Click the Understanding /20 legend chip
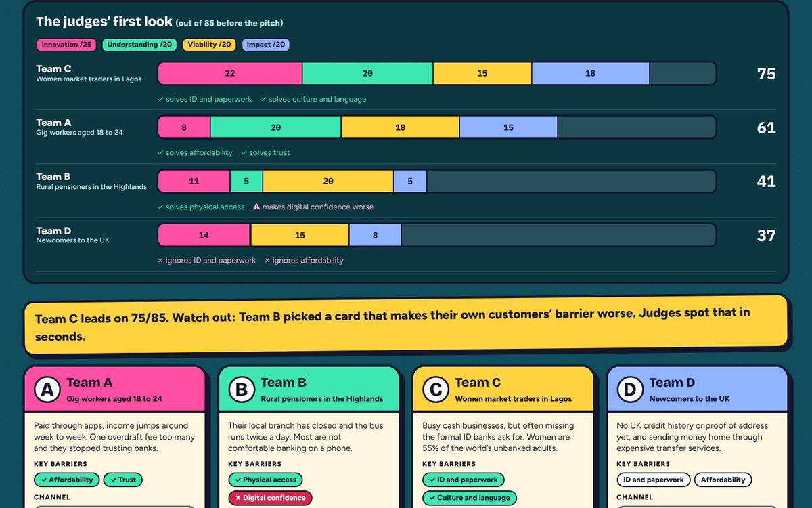Viewport: 812px width, 508px height. point(140,45)
